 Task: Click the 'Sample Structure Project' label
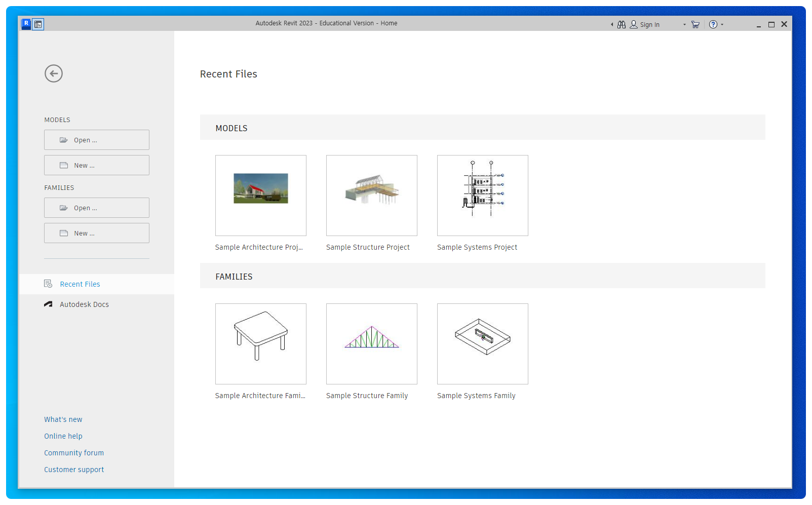(368, 247)
